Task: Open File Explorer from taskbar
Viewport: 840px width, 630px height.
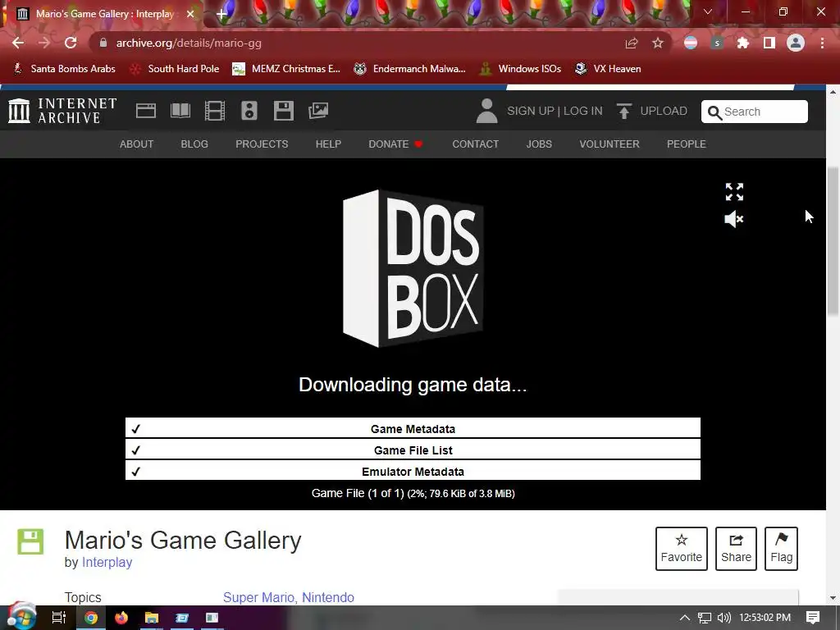Action: pyautogui.click(x=152, y=618)
